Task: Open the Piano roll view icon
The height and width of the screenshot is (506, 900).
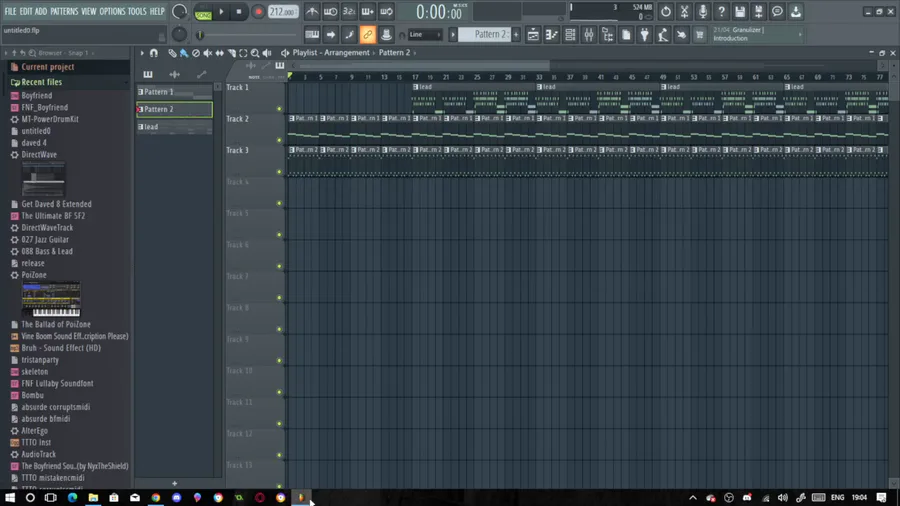Action: [551, 34]
